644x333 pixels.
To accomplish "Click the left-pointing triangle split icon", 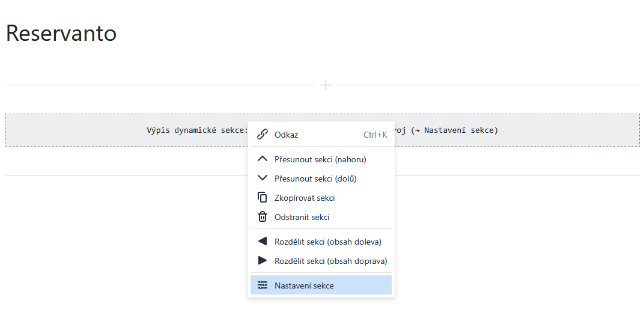I will click(262, 242).
